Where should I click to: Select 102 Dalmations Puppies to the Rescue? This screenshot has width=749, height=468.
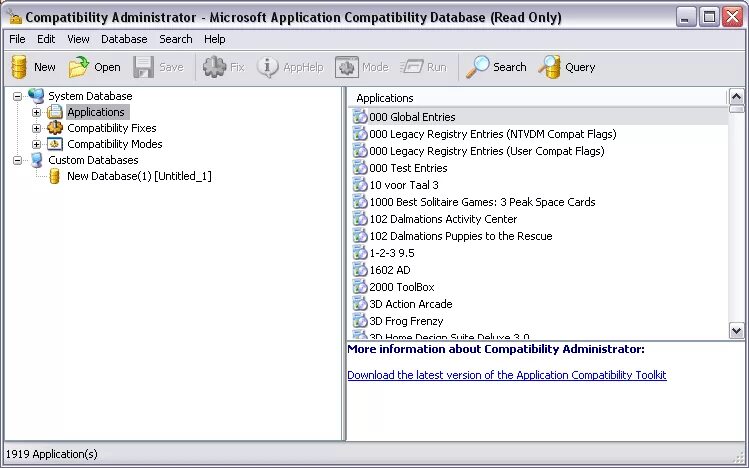tap(460, 236)
